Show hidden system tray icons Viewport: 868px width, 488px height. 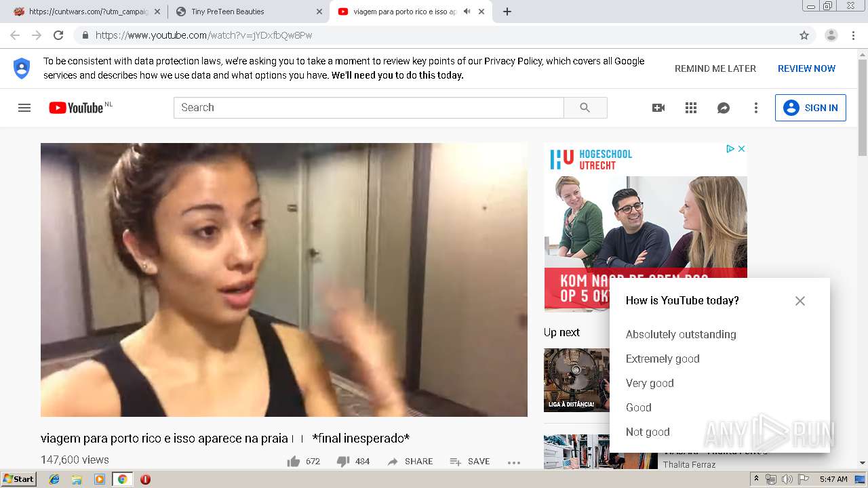(x=756, y=479)
